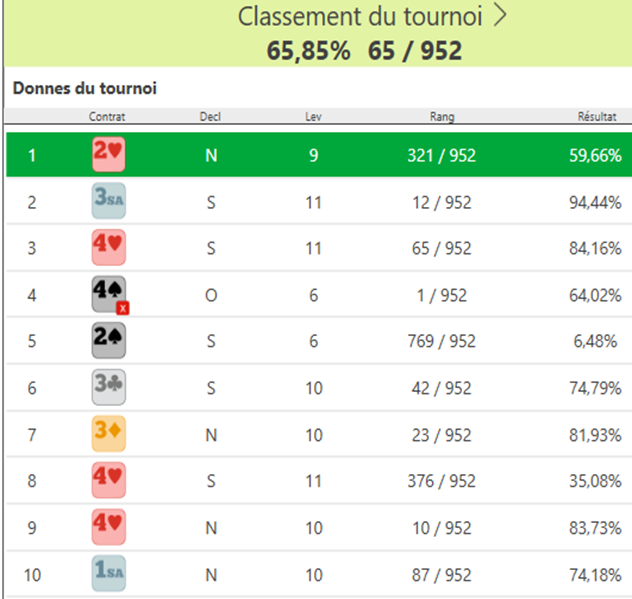Click the doubled 4 spades contract icon
This screenshot has height=599, width=632.
[108, 294]
